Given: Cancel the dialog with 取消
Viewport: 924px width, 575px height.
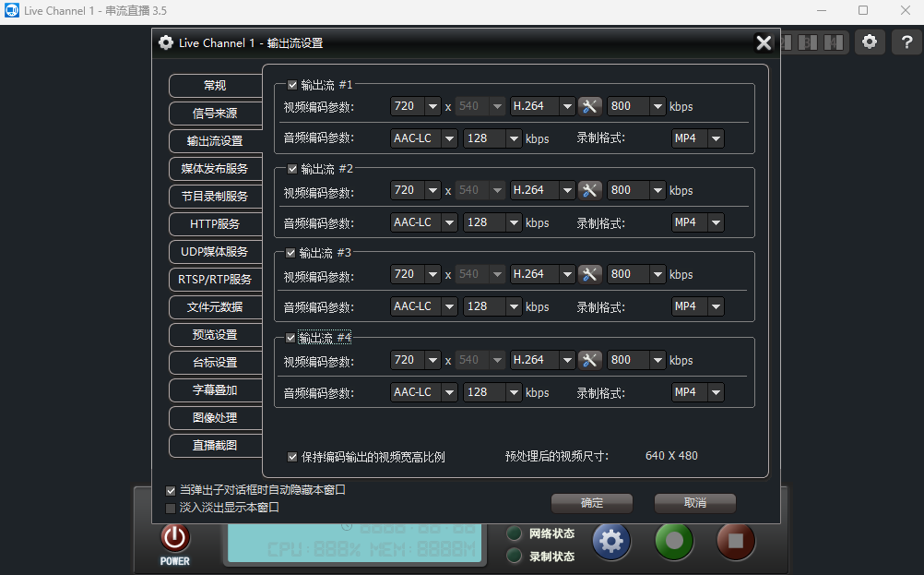Looking at the screenshot, I should pyautogui.click(x=694, y=503).
